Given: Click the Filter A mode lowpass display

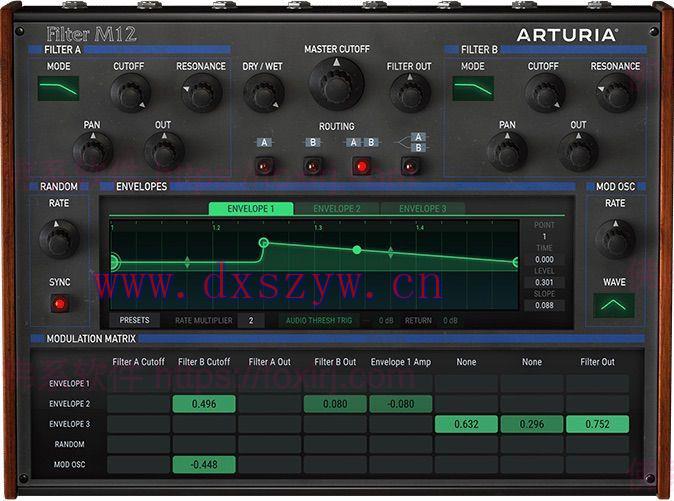Looking at the screenshot, I should pyautogui.click(x=58, y=89).
